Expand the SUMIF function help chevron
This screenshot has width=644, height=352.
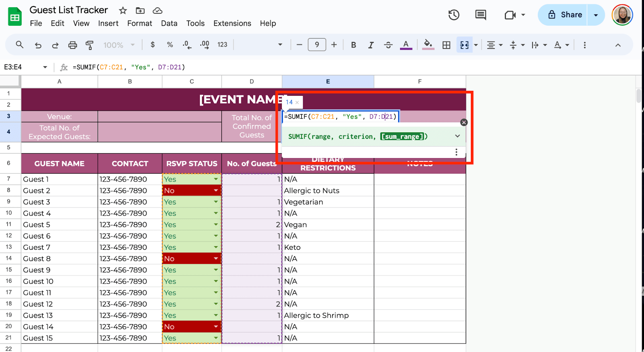pyautogui.click(x=457, y=136)
